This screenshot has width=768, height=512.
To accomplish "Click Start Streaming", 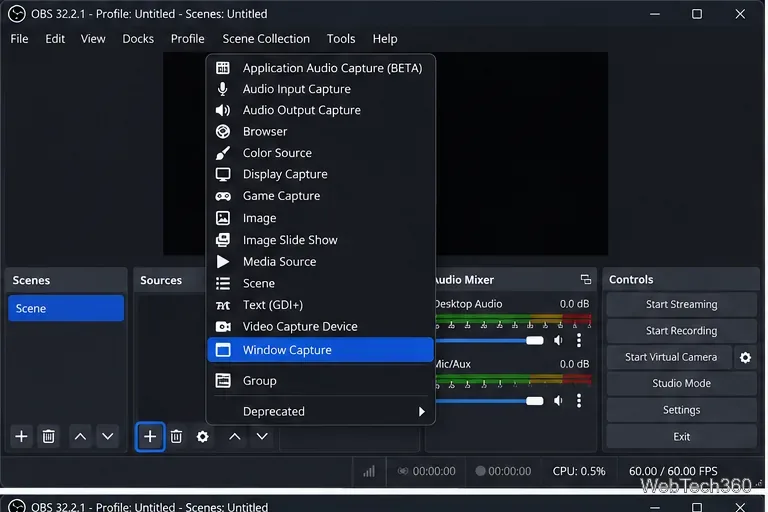I will 681,304.
